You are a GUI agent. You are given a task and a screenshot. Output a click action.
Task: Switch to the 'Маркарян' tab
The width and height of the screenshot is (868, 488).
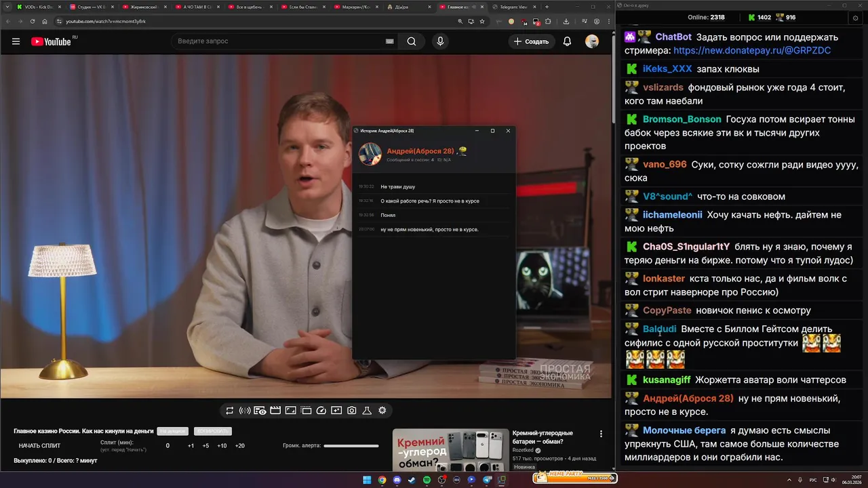(x=357, y=7)
